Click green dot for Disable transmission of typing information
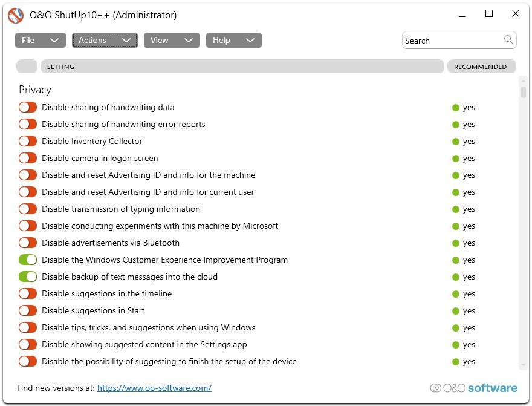 456,209
